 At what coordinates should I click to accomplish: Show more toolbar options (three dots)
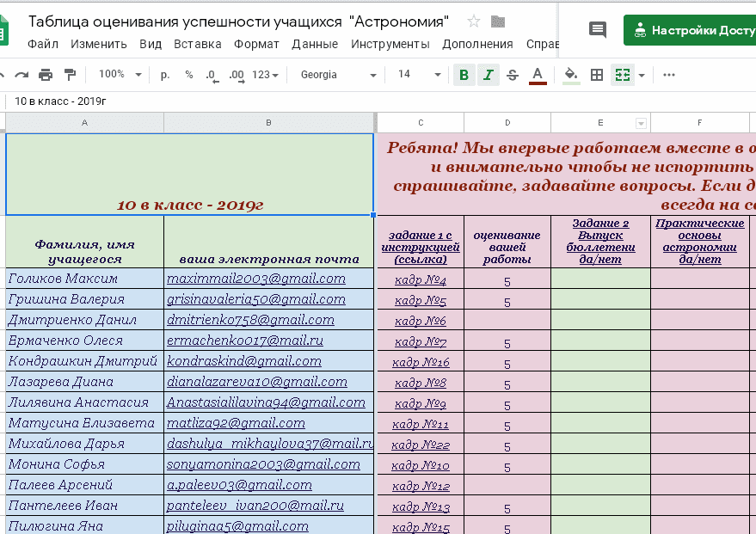(x=669, y=75)
